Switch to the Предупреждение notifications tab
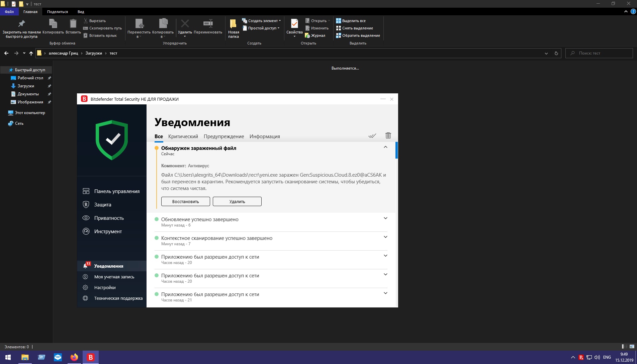 click(x=224, y=136)
